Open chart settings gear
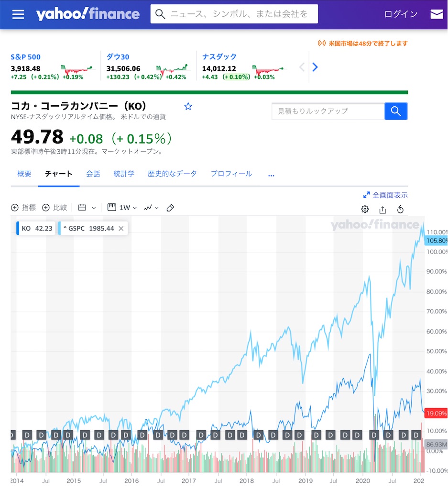448x490 pixels. 365,210
